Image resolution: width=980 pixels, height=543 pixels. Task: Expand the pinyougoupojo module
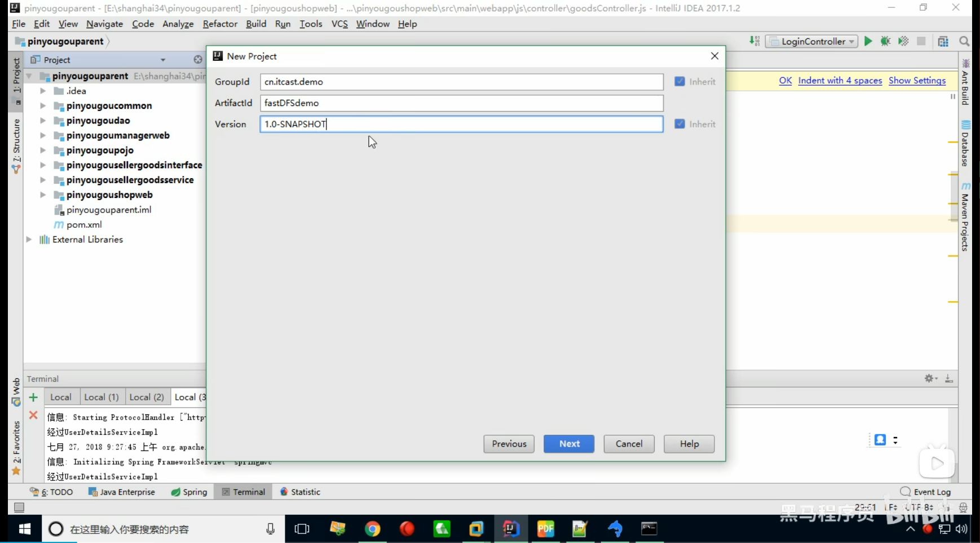click(x=43, y=150)
